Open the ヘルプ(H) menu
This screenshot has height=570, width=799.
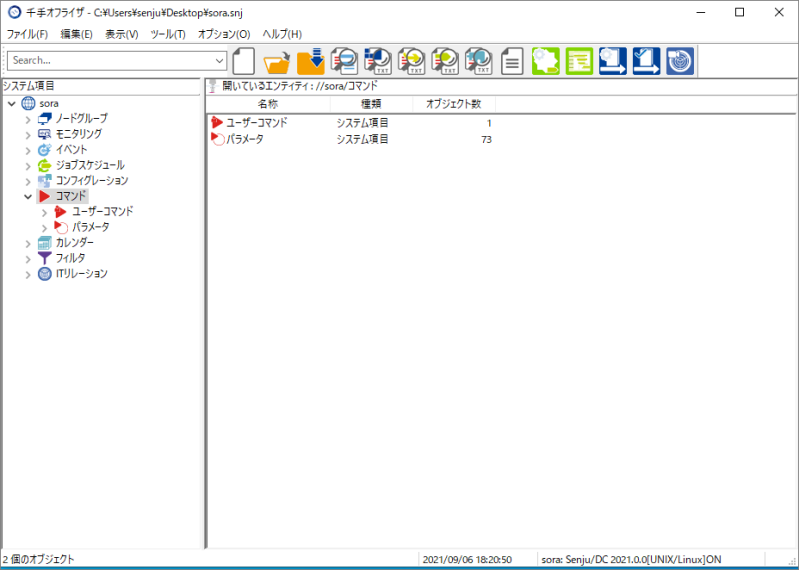[282, 34]
